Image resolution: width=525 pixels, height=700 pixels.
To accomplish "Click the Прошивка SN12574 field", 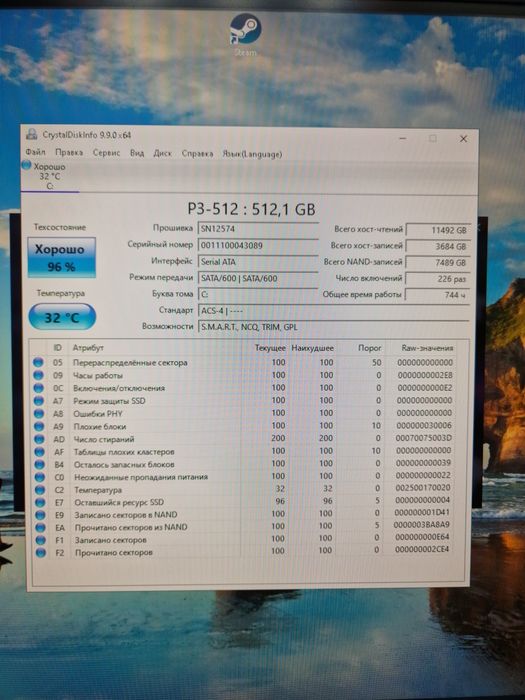I will pos(258,229).
